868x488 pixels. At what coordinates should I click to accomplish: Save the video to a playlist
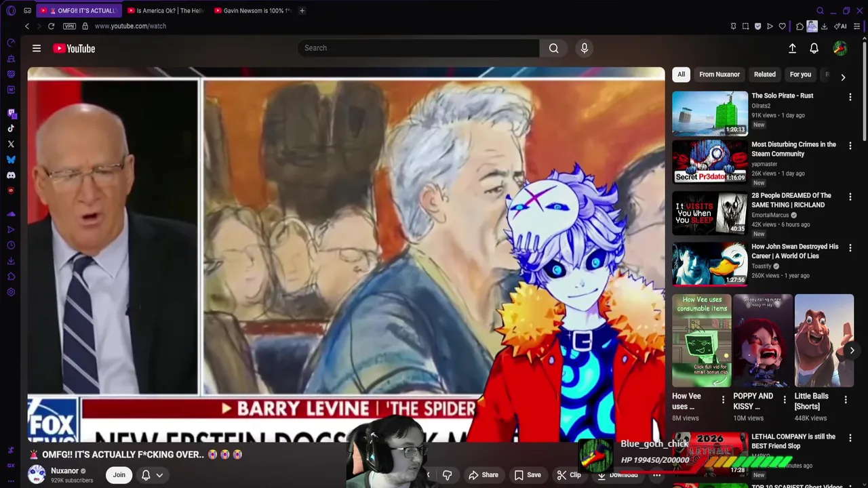tap(528, 475)
